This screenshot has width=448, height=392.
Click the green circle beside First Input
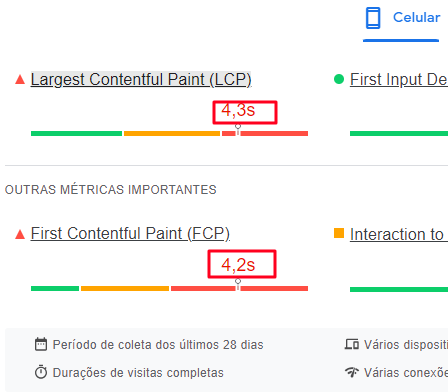[339, 79]
